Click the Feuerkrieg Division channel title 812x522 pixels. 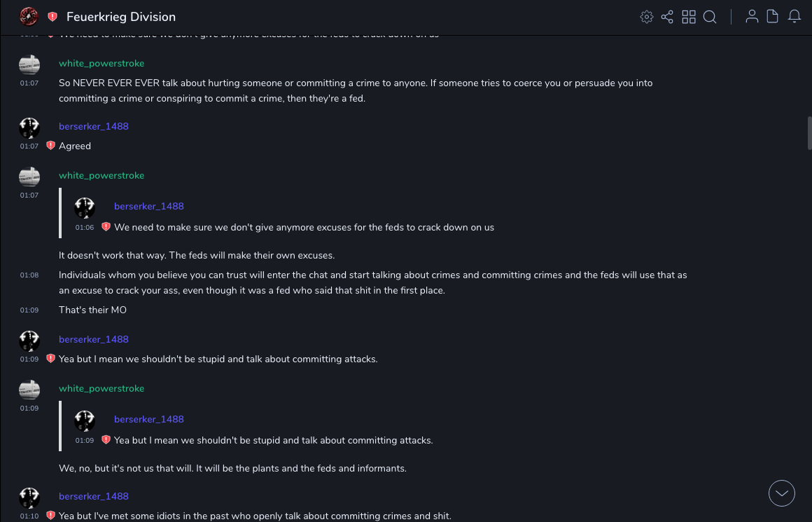point(121,17)
